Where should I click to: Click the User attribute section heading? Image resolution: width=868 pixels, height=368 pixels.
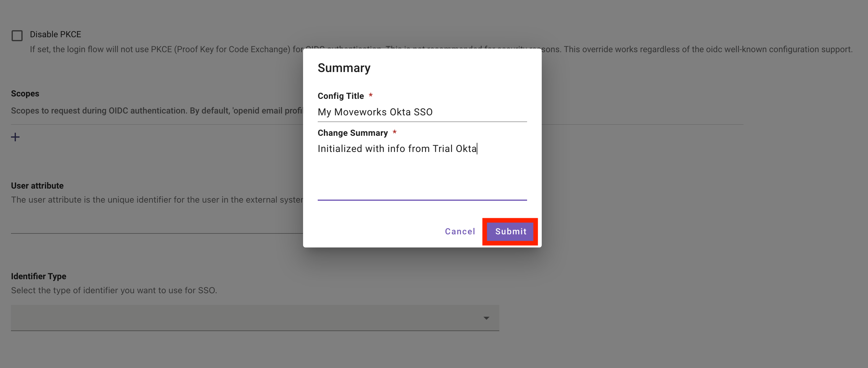coord(37,186)
